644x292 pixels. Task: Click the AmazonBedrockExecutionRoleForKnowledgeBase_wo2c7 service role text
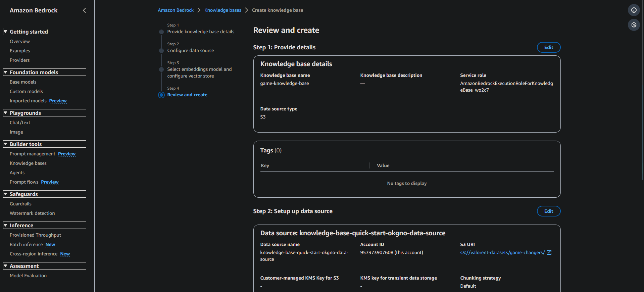(506, 87)
